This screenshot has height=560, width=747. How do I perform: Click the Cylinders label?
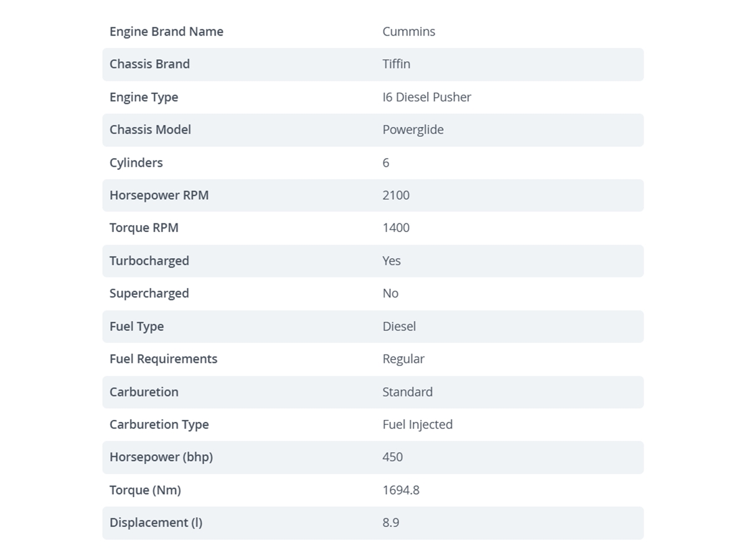tap(136, 163)
